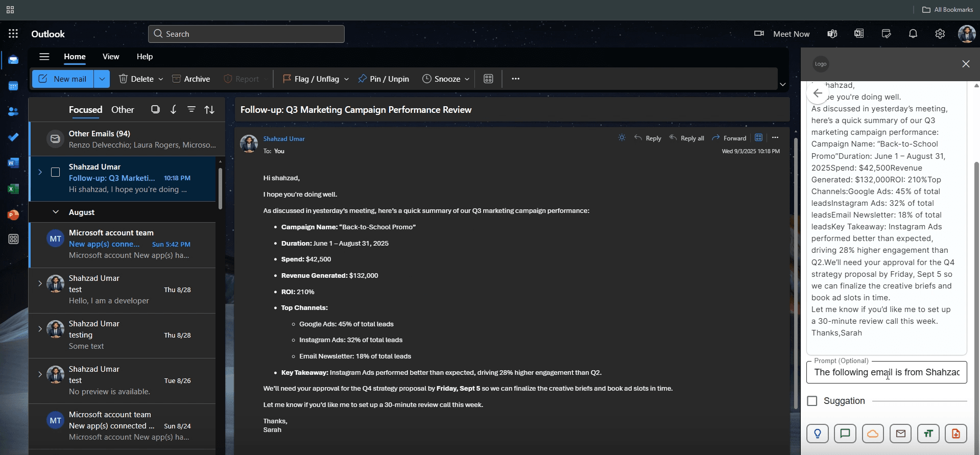Viewport: 980px width, 455px height.
Task: Click the Prompt (Optional) input field
Action: [887, 372]
